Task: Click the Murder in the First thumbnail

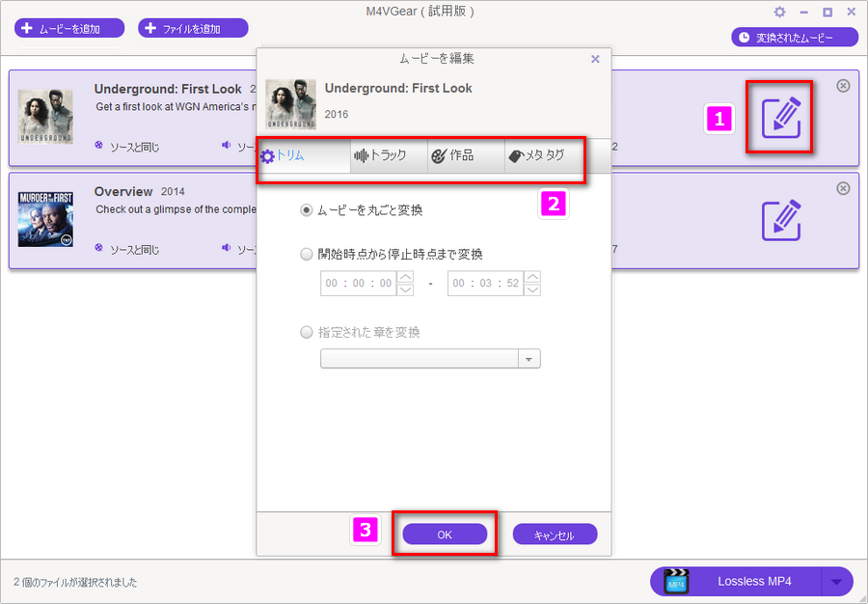Action: click(x=45, y=219)
